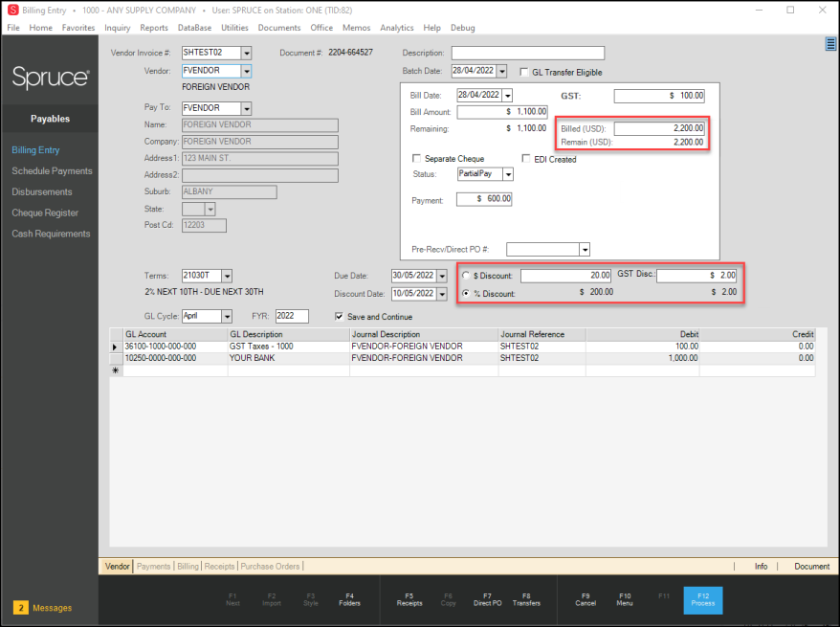Expand the Terms dropdown
The image size is (840, 627).
pyautogui.click(x=227, y=276)
